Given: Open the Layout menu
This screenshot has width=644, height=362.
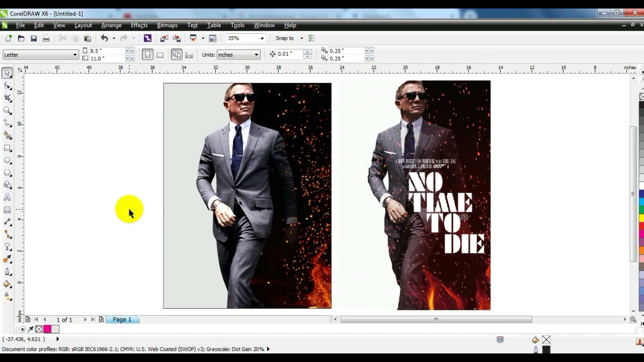Looking at the screenshot, I should 84,25.
